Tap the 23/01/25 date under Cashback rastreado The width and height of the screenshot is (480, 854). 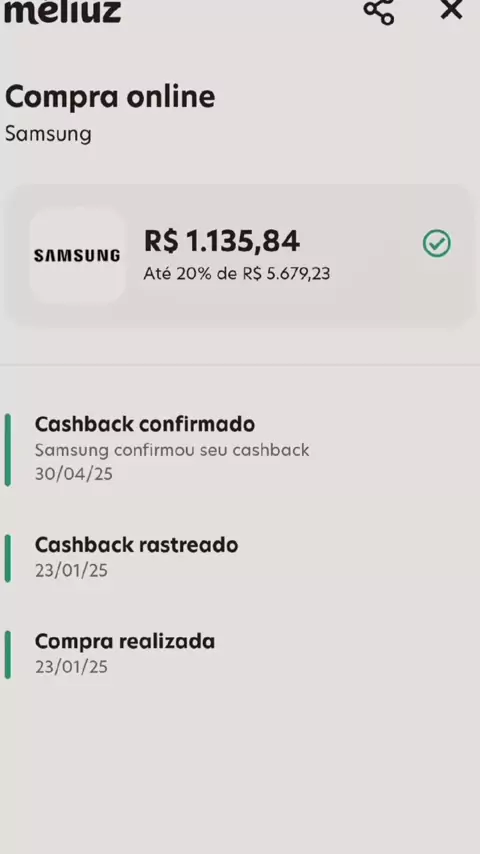pos(71,571)
